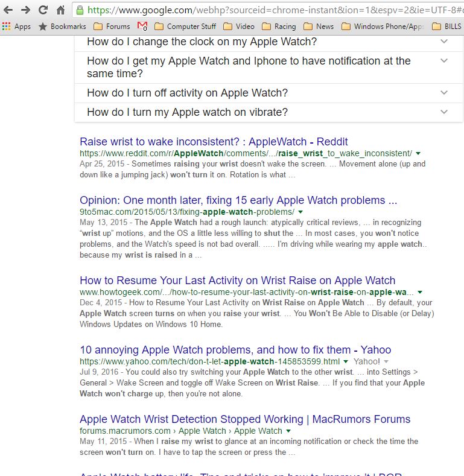464x476 pixels.
Task: Click the browser Forward arrow
Action: pos(26,10)
